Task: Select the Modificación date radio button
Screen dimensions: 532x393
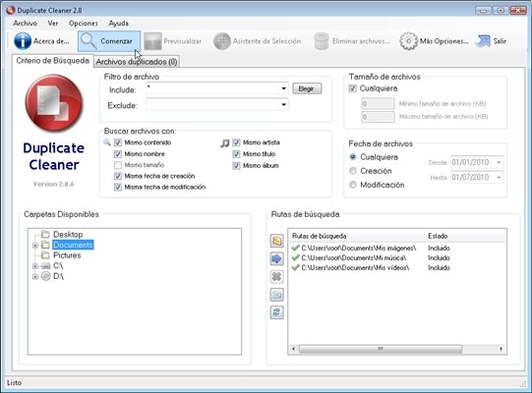Action: pyautogui.click(x=353, y=185)
